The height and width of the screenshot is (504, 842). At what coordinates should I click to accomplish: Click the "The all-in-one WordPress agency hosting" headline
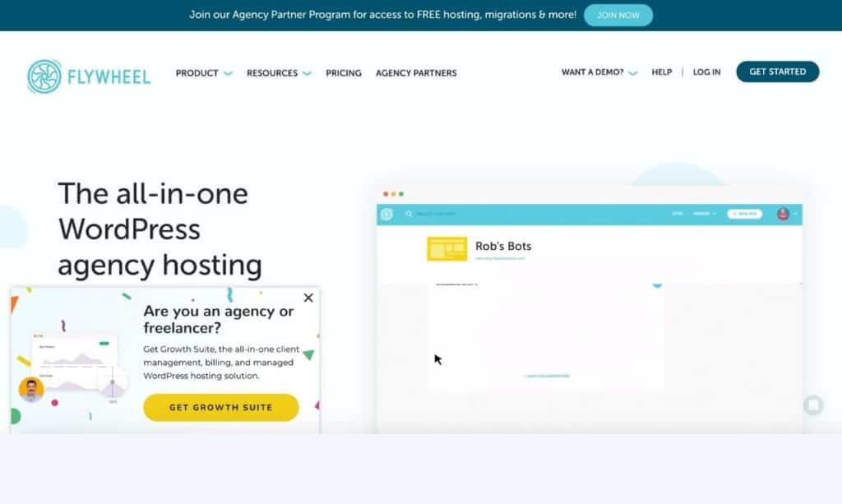(160, 229)
